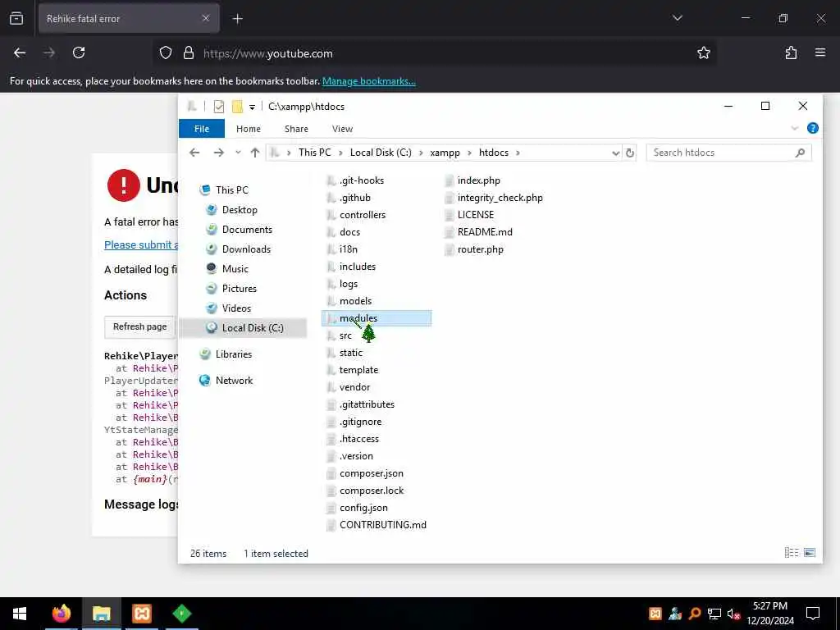Open Firefox View icon at top-left
The width and height of the screenshot is (840, 630).
[x=16, y=18]
